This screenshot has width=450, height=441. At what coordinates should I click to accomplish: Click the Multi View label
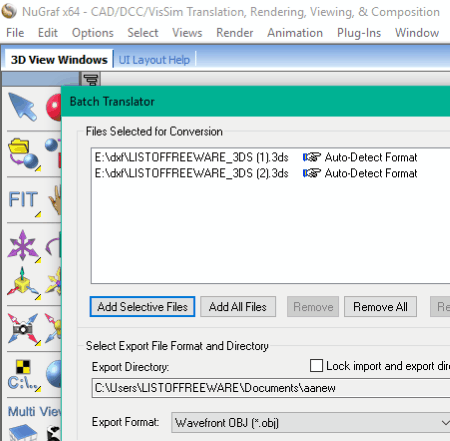pos(34,412)
